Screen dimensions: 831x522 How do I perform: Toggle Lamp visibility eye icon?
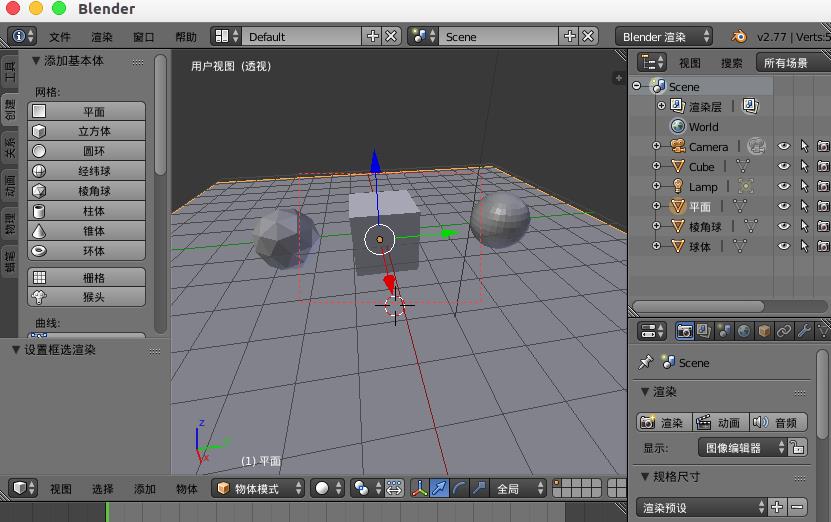pyautogui.click(x=784, y=187)
